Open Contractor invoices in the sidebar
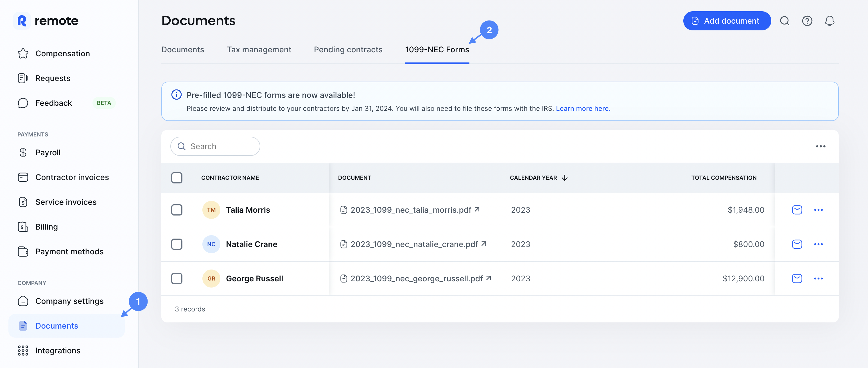 click(72, 178)
